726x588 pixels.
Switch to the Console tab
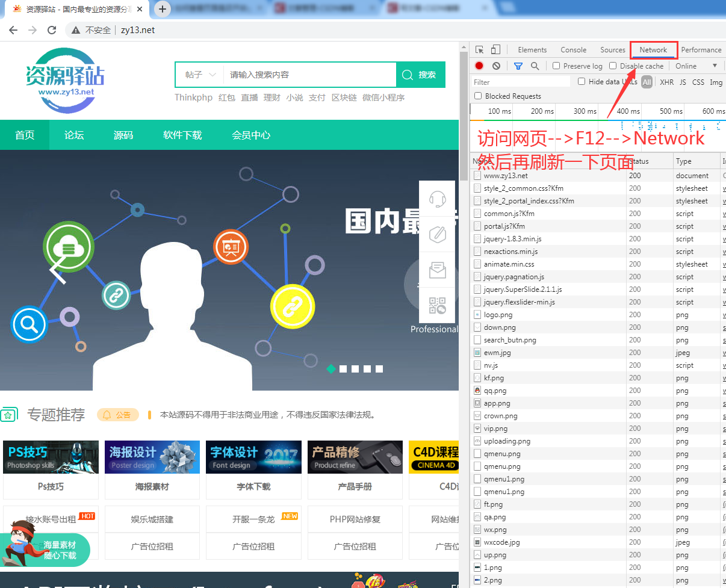(573, 50)
